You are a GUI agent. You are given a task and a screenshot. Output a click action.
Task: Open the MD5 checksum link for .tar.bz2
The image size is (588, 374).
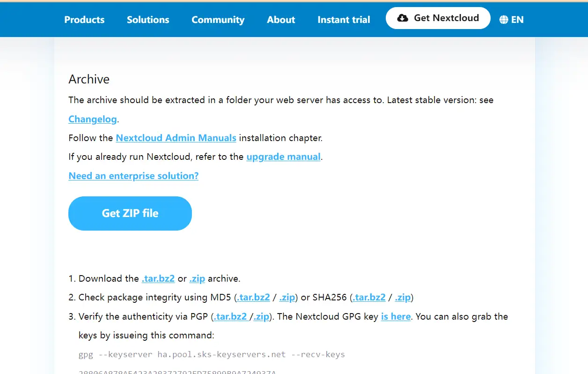[253, 297]
